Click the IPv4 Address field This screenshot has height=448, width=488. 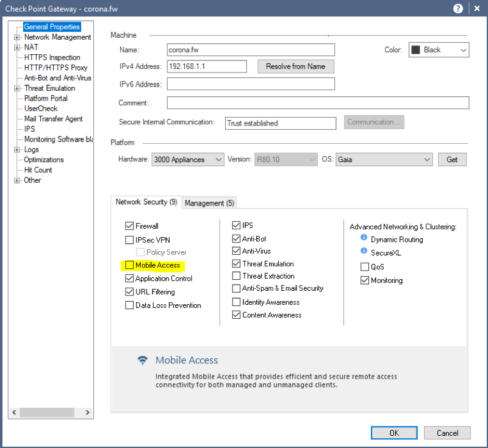point(207,66)
